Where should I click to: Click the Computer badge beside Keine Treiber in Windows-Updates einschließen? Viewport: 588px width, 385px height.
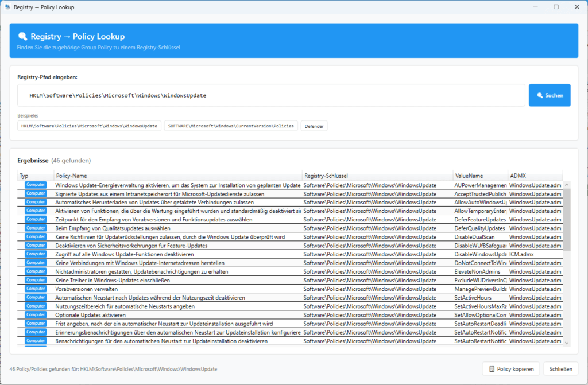(x=35, y=280)
